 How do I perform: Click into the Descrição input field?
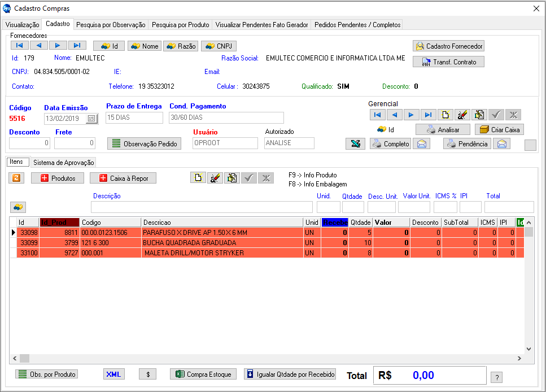pos(202,207)
